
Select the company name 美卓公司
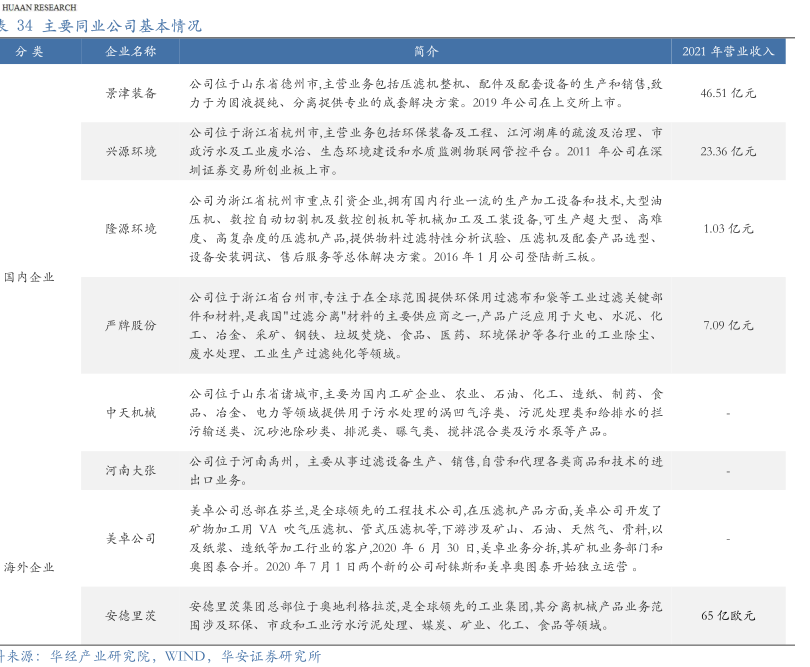click(x=131, y=539)
